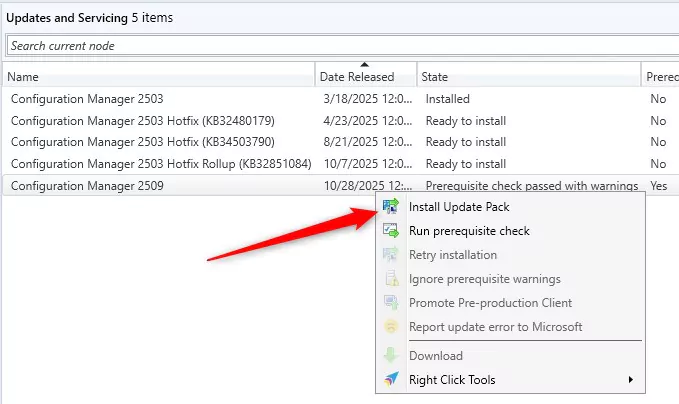Select the Hotfix Rollup (KB32851084) row
This screenshot has width=679, height=404.
tap(340, 164)
